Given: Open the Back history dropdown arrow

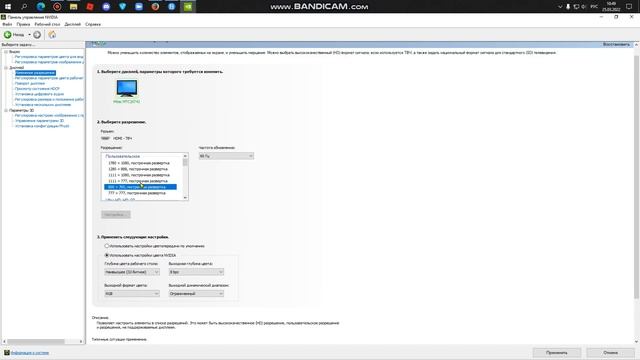Looking at the screenshot, I should (x=29, y=35).
